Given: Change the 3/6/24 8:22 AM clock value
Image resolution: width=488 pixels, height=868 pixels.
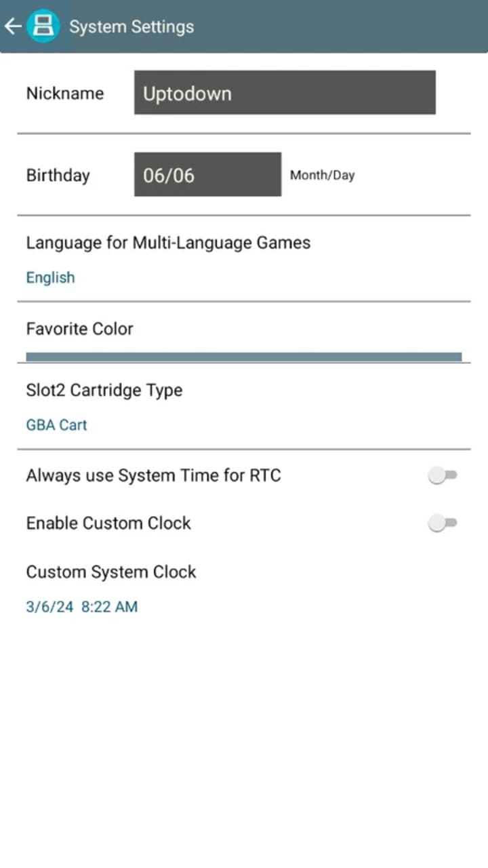Looking at the screenshot, I should tap(81, 607).
